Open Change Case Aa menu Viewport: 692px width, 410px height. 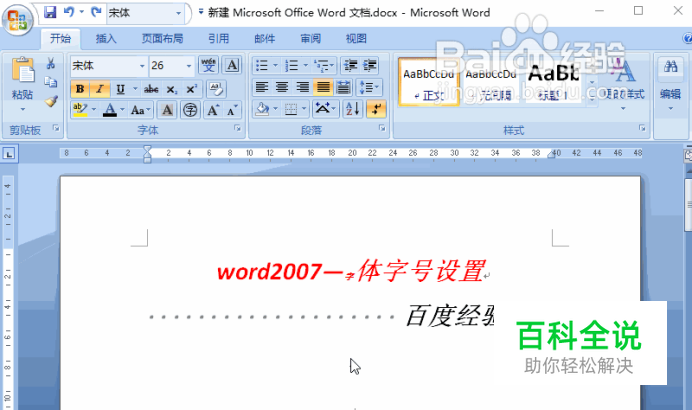[140, 110]
